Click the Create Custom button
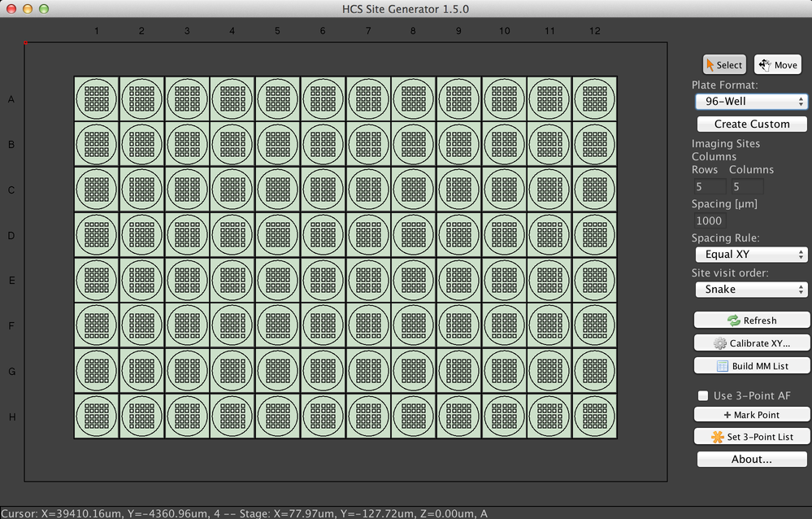The width and height of the screenshot is (812, 519). click(752, 124)
